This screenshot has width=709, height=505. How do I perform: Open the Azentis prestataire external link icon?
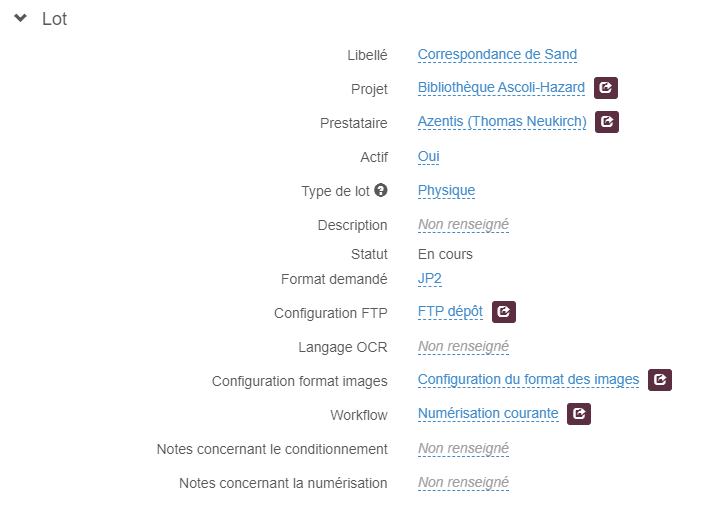coord(607,122)
